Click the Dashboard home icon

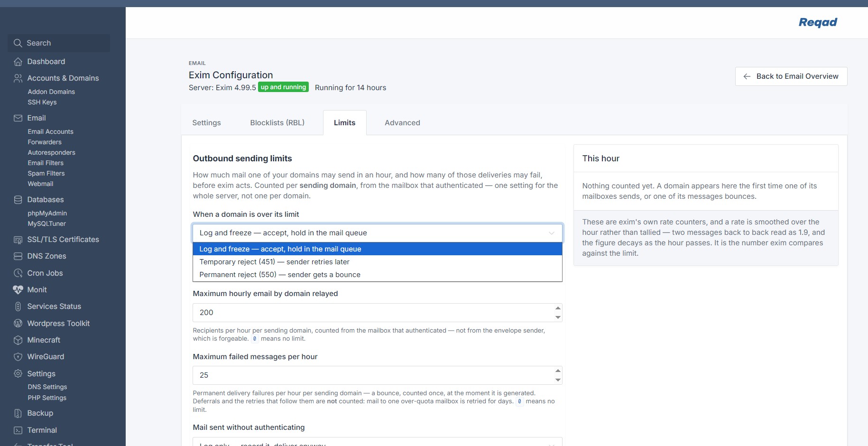coord(18,62)
